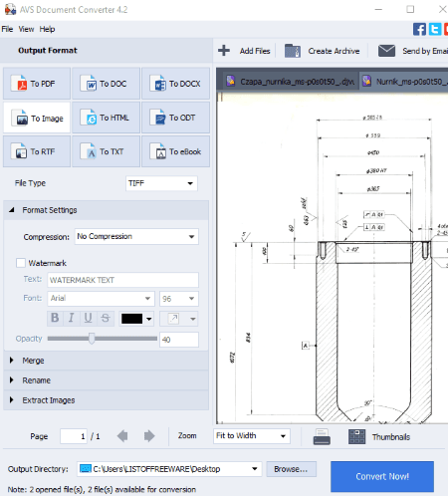Viewport: 448px width, 496px height.
Task: Click the AVS Document Converter app icon
Action: click(10, 9)
